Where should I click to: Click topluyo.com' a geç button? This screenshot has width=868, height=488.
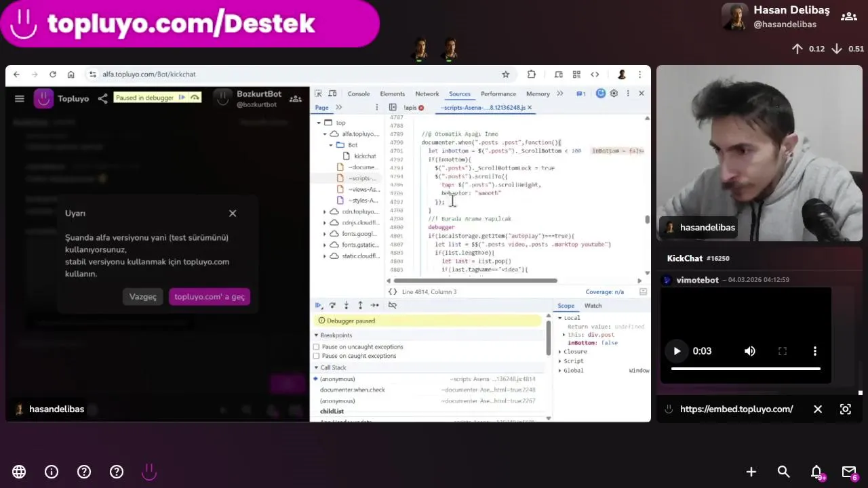tap(210, 297)
